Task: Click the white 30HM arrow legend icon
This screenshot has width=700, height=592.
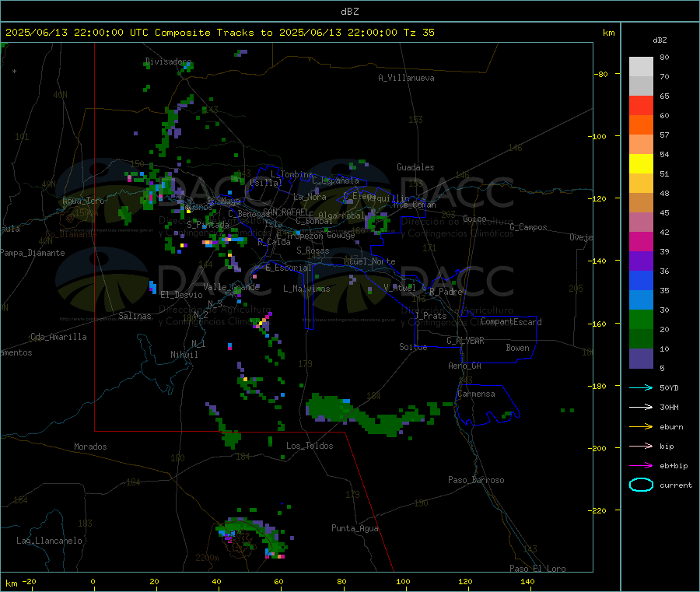Action: (641, 407)
